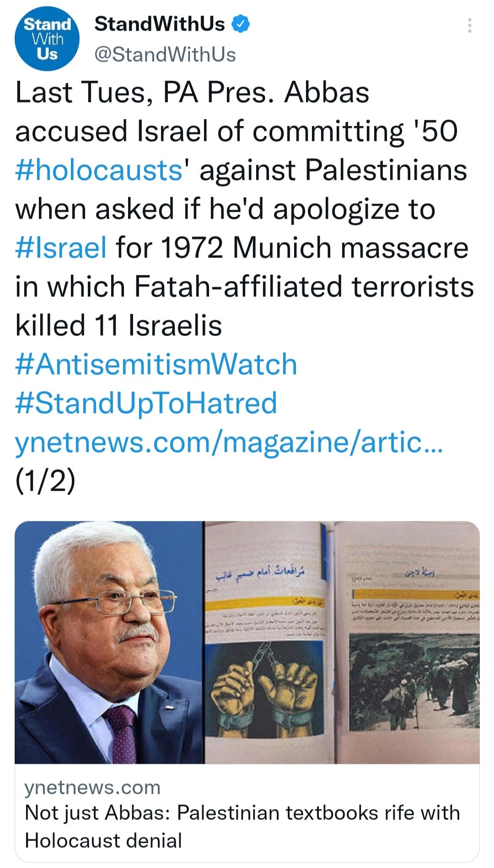Click the (1/2) thread indicator text
Screen dimensions: 494x868
[x=45, y=481]
